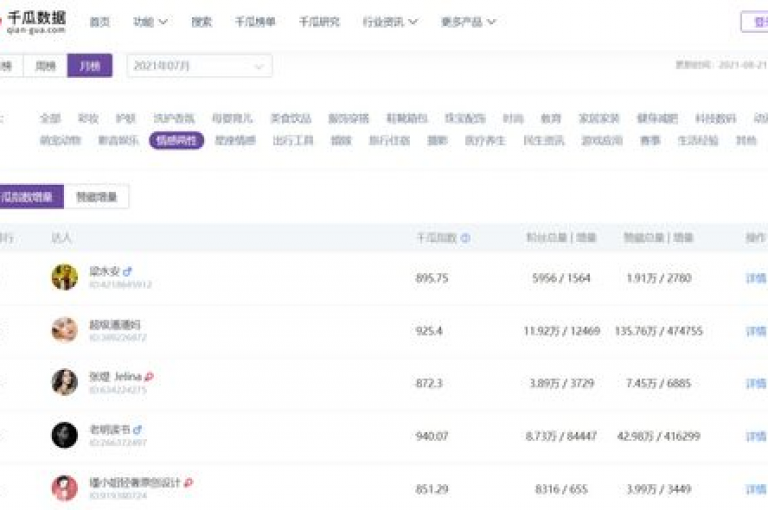Click the 千瓜指数 value 940.07
The width and height of the screenshot is (768, 510).
(x=432, y=436)
